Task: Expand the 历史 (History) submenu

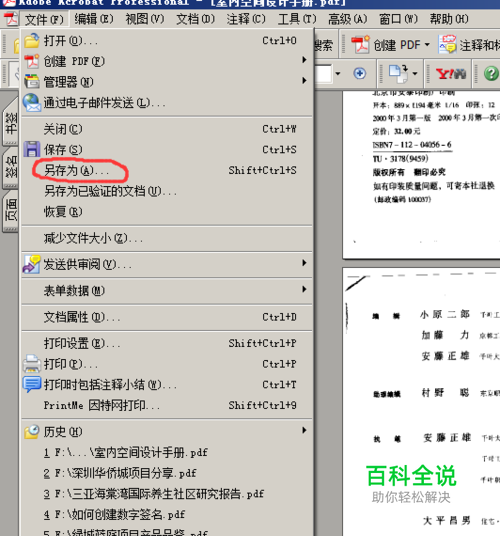Action: pyautogui.click(x=167, y=432)
